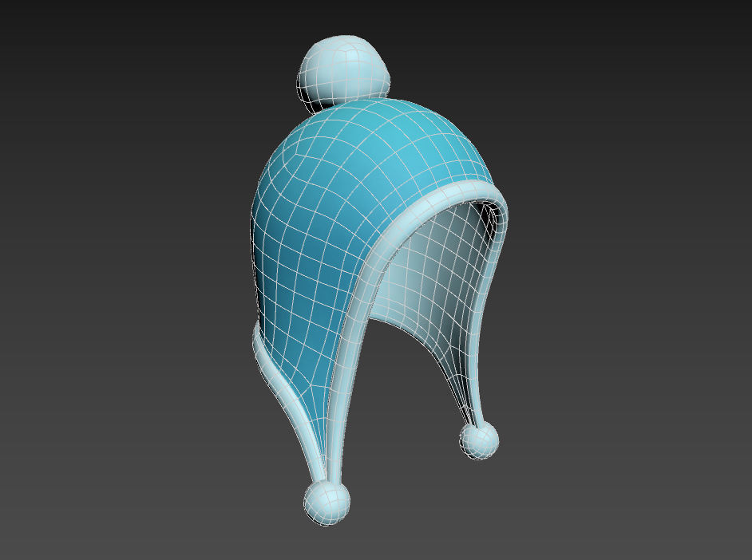
Task: Select the large pom-pom atop the hat
Action: (x=343, y=72)
